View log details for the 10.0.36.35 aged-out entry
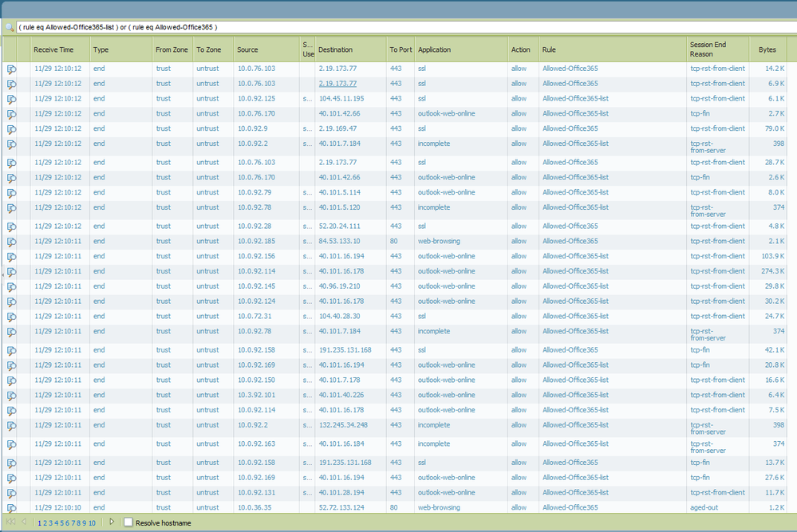Viewport: 797px width, 532px height. pos(10,507)
